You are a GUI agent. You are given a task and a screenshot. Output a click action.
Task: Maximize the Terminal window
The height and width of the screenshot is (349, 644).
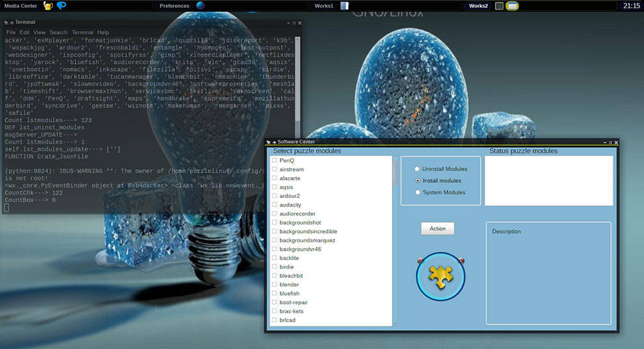pos(294,23)
